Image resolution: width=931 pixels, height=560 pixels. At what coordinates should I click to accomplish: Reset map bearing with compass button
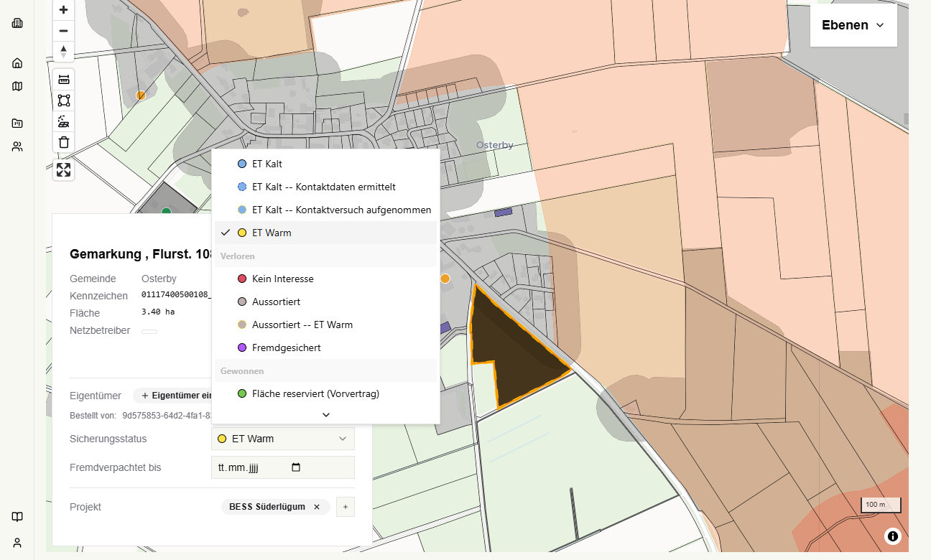63,52
